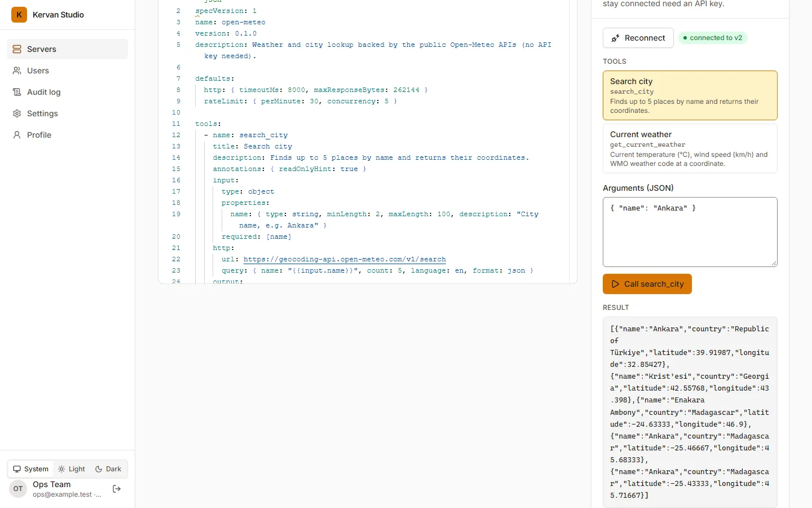
Task: Switch theme to Dark
Action: coord(108,469)
